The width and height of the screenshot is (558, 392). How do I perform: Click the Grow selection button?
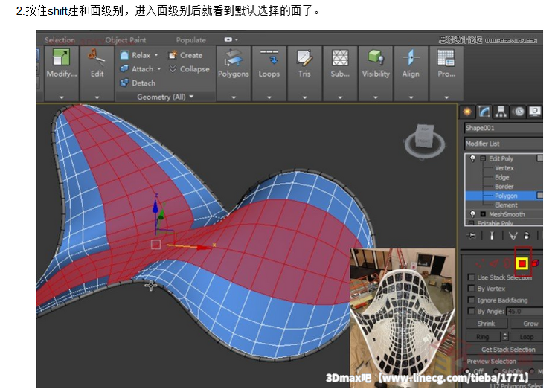(527, 324)
